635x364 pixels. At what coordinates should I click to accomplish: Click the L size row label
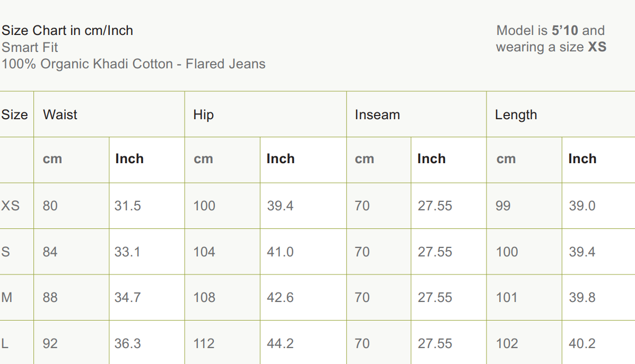click(x=5, y=343)
